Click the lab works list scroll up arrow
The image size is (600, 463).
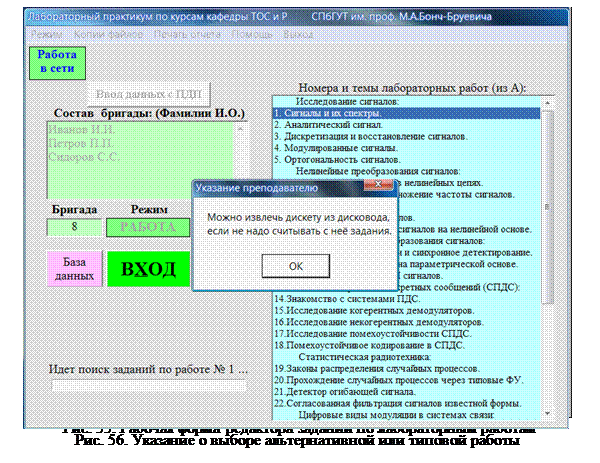[547, 103]
